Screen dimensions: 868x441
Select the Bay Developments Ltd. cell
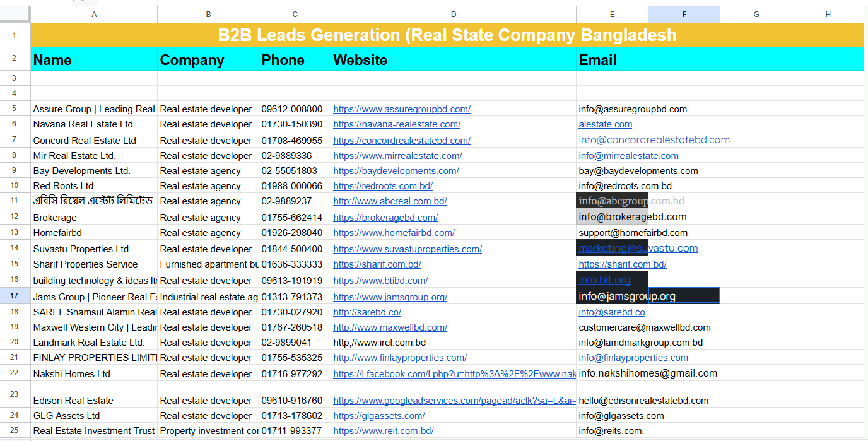click(94, 170)
